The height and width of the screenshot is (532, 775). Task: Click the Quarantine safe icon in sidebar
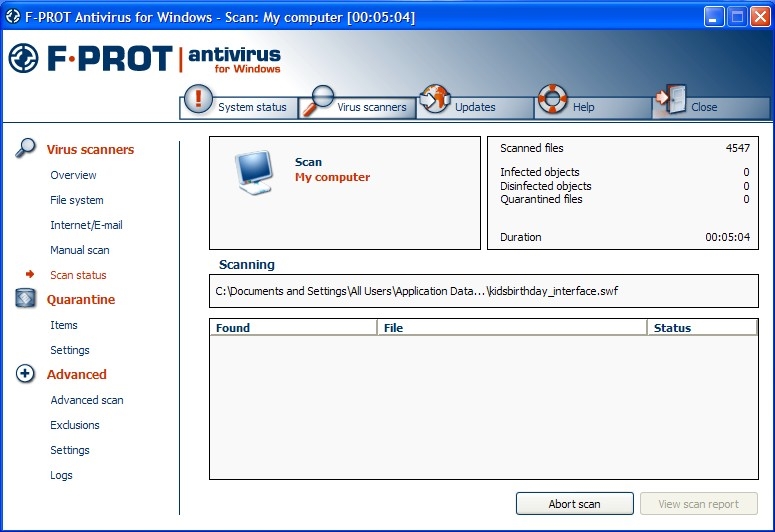(27, 299)
